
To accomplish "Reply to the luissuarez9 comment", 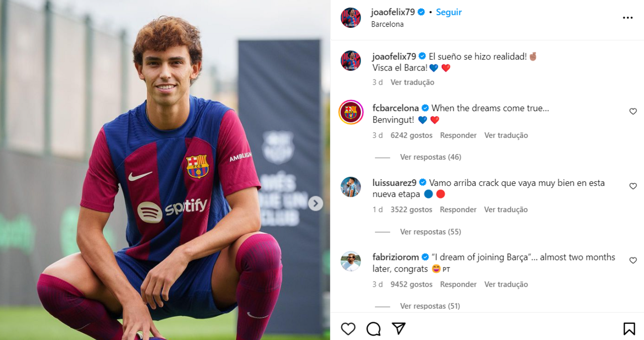I will pos(458,210).
